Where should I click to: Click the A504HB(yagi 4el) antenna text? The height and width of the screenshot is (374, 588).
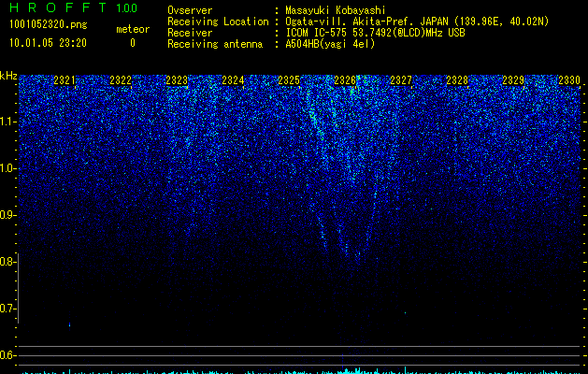pos(330,44)
